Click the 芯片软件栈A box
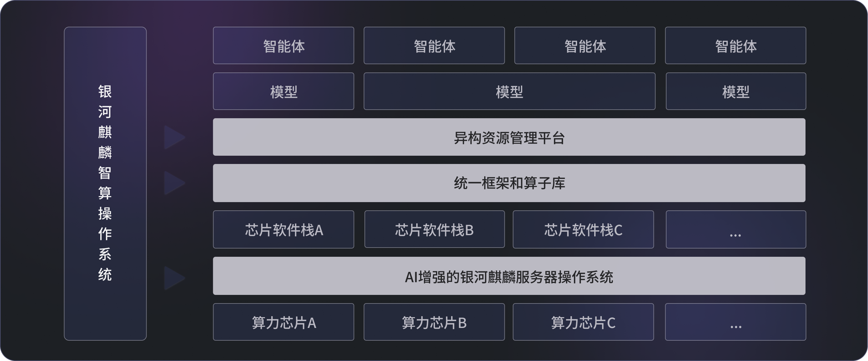The image size is (868, 361). pyautogui.click(x=283, y=229)
